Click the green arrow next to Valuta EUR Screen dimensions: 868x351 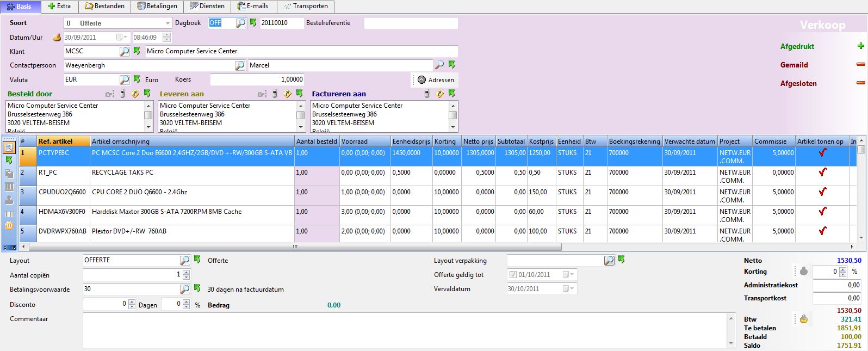coord(137,79)
